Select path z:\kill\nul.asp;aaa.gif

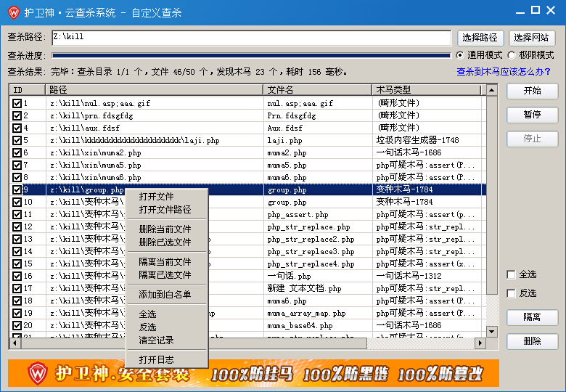(x=100, y=103)
